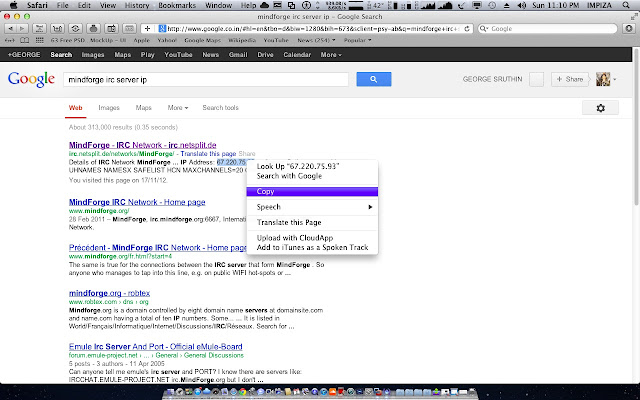Image resolution: width=640 pixels, height=400 pixels.
Task: Open Calendar from the black Google bar
Action: [297, 55]
